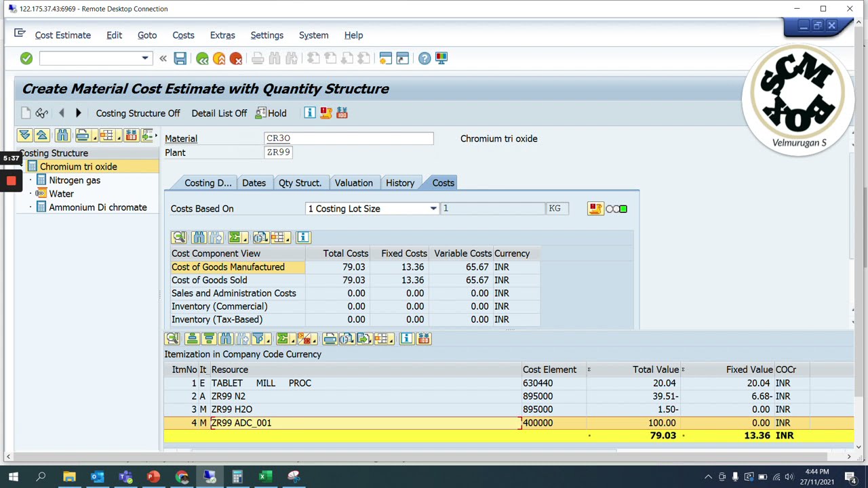The height and width of the screenshot is (488, 868).
Task: Open the Extras menu
Action: pos(222,35)
